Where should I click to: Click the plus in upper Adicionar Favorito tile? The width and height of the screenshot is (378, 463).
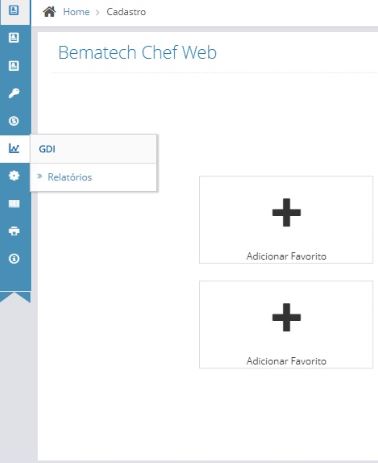pos(286,212)
